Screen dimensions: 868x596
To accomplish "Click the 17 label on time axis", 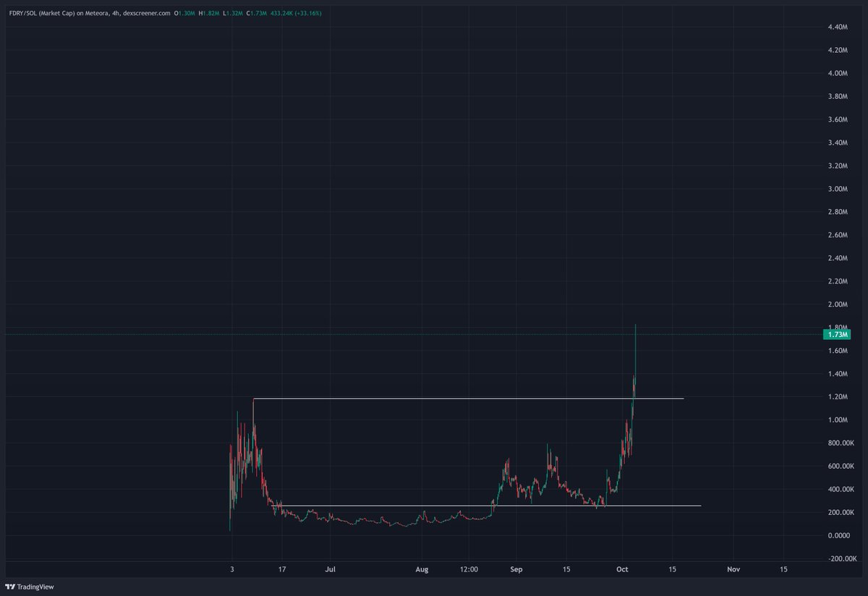I will 282,570.
